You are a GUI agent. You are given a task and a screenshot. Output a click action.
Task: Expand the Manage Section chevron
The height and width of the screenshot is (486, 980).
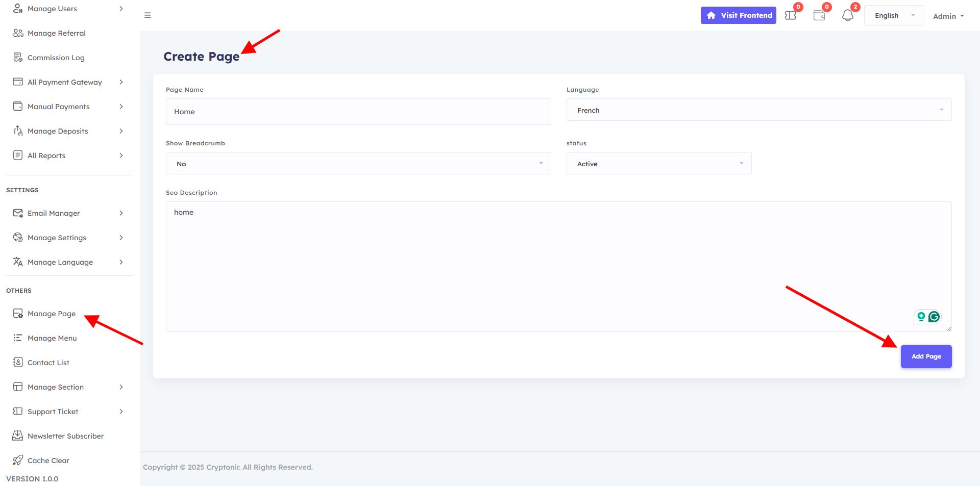(121, 387)
